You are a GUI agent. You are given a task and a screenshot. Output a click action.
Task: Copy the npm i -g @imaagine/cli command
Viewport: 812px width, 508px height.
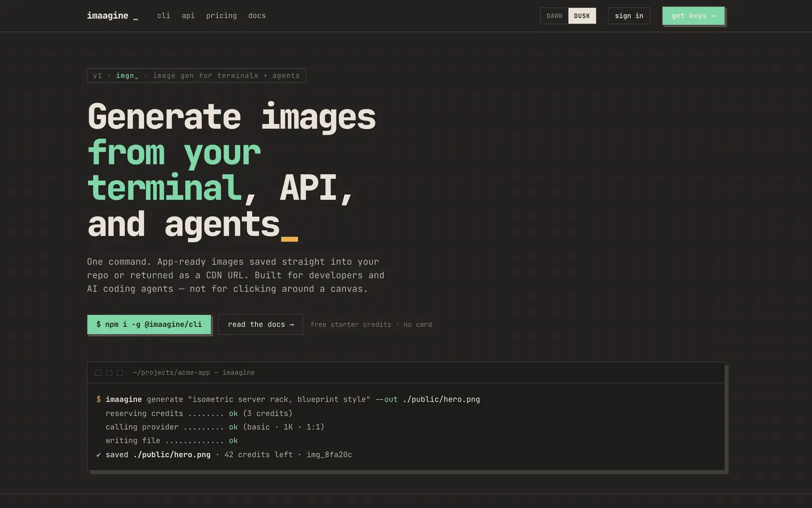(x=149, y=324)
